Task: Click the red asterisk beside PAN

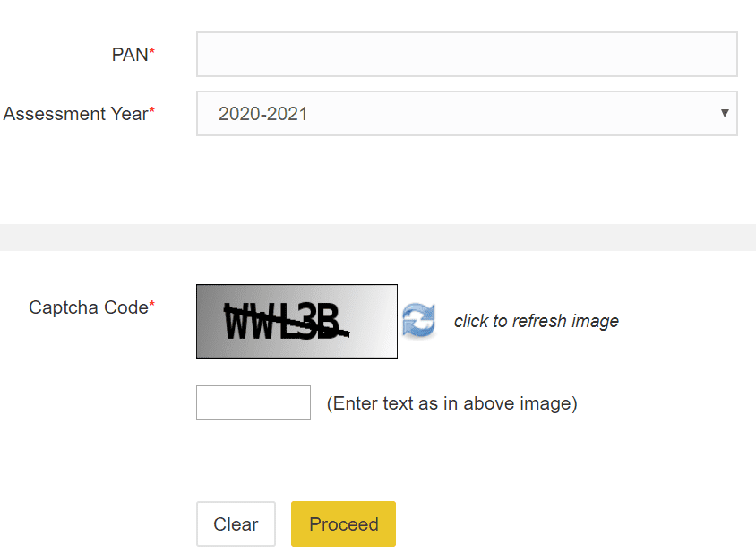Action: tap(152, 51)
